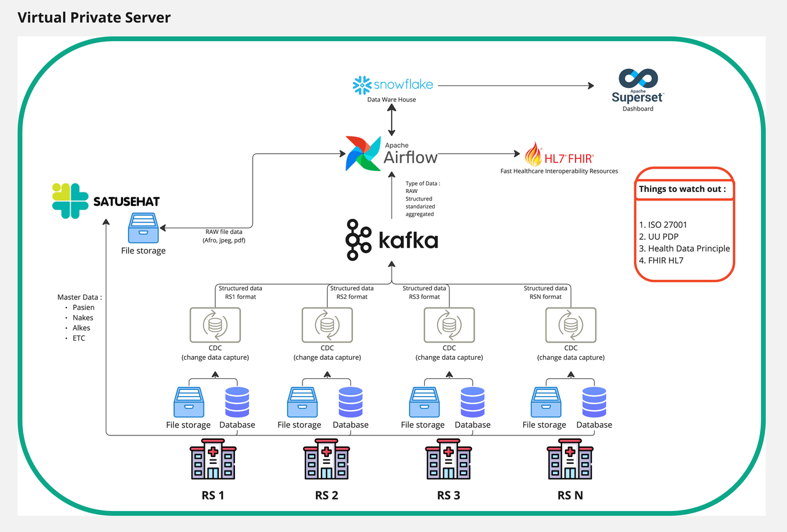Click the Kafka logo
Image resolution: width=787 pixels, height=532 pixels.
pos(392,239)
